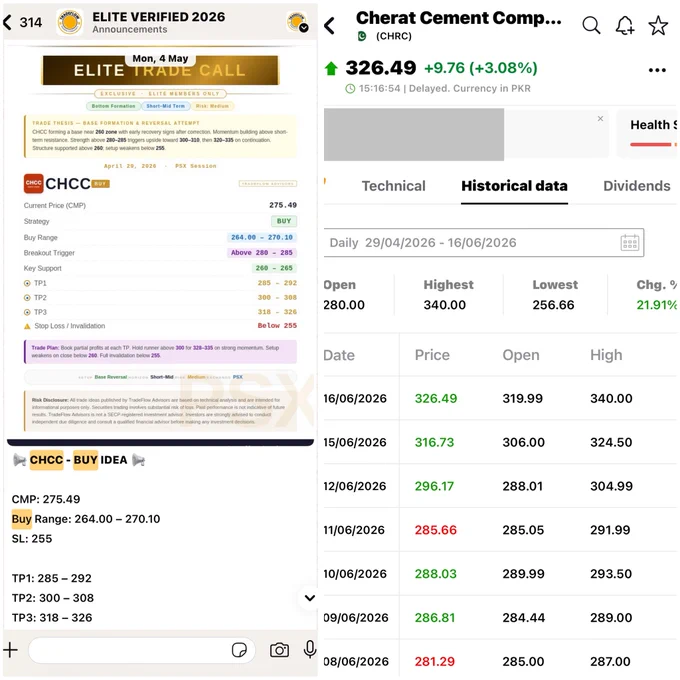Screen dimensions: 680x680
Task: Tap highlighted CHCC in Buy Idea heading
Action: pyautogui.click(x=46, y=460)
